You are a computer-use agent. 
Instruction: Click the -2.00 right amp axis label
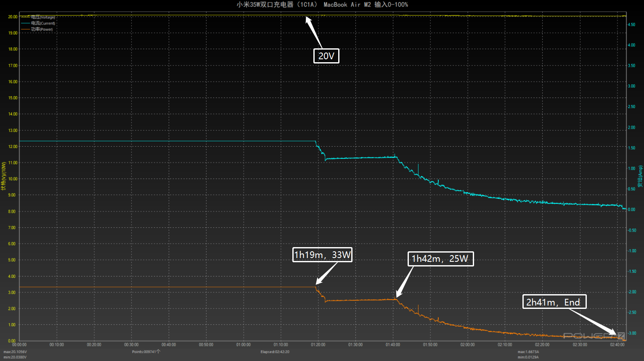coord(632,292)
